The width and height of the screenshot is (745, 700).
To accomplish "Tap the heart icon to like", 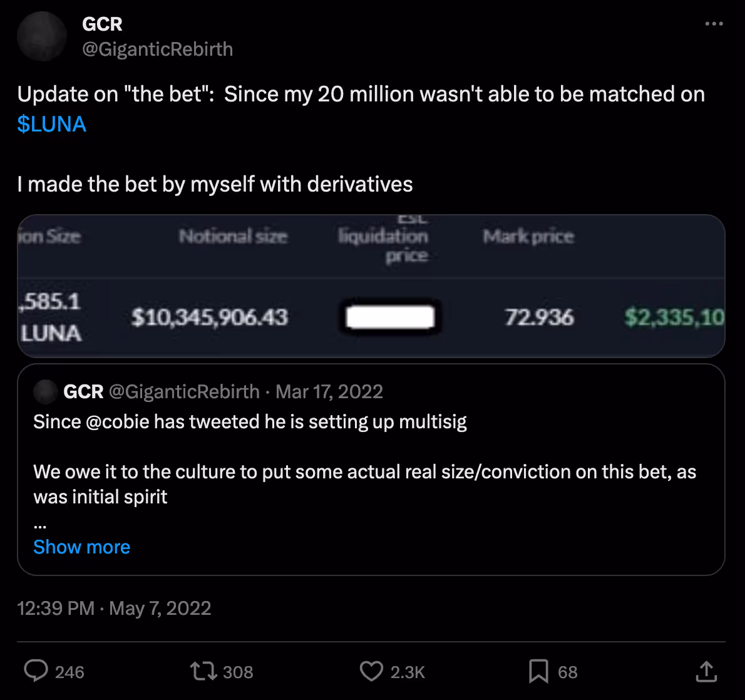I will pyautogui.click(x=371, y=671).
